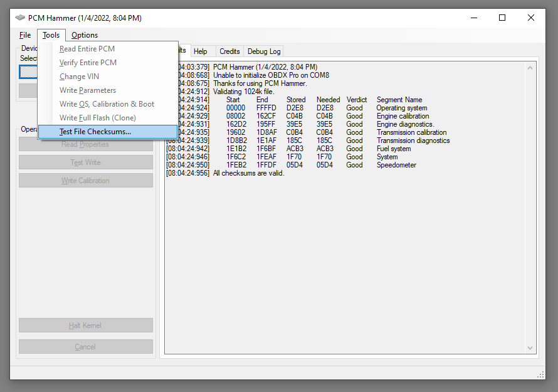Click log scrollbar up arrow
Screen dimensions: 558x392
point(530,68)
